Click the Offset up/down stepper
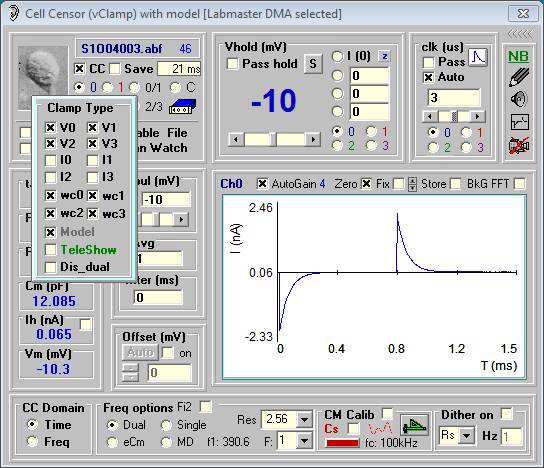The width and height of the screenshot is (544, 468). tap(130, 373)
